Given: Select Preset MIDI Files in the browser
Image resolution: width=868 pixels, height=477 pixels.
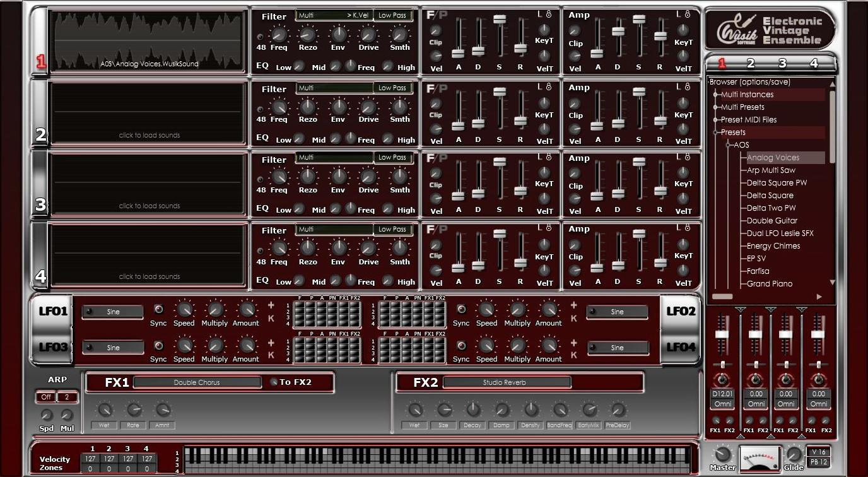Looking at the screenshot, I should [749, 120].
